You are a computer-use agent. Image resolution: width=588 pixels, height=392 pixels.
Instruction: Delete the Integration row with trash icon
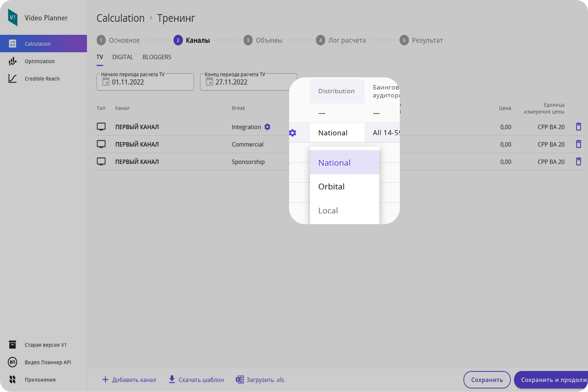click(x=578, y=127)
